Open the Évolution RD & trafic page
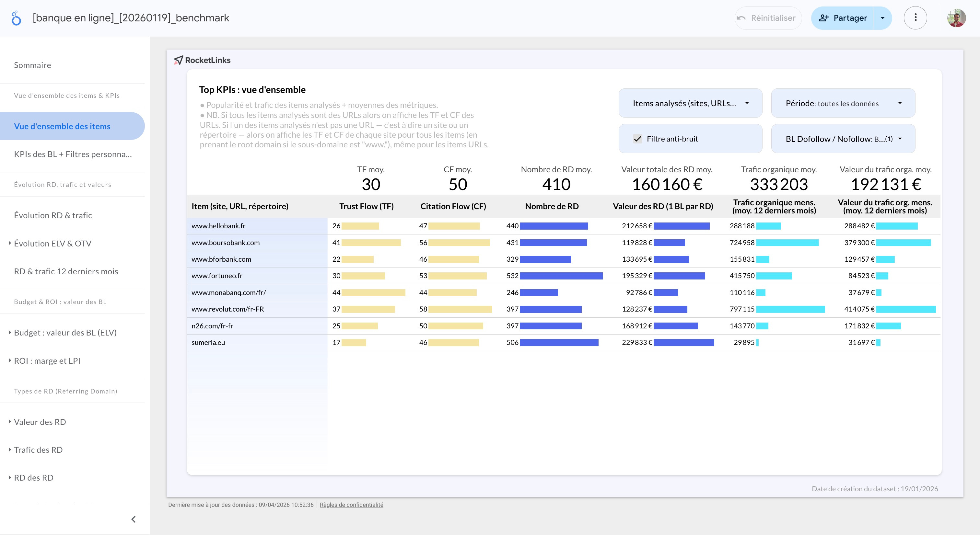980x535 pixels. (53, 215)
